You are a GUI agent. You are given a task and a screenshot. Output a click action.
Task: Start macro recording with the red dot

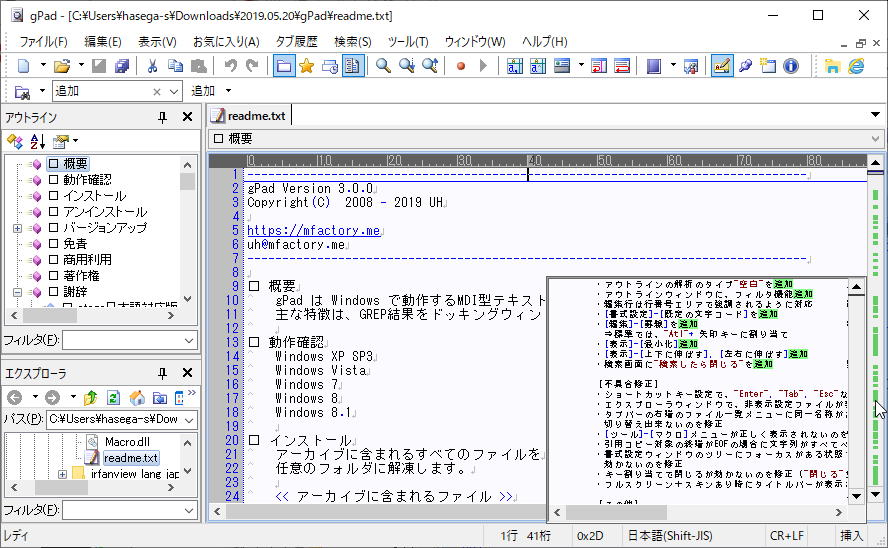(460, 66)
